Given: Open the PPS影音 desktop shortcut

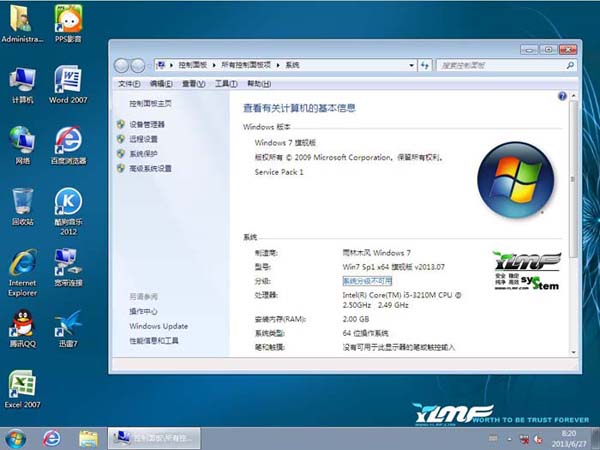Looking at the screenshot, I should point(67,22).
